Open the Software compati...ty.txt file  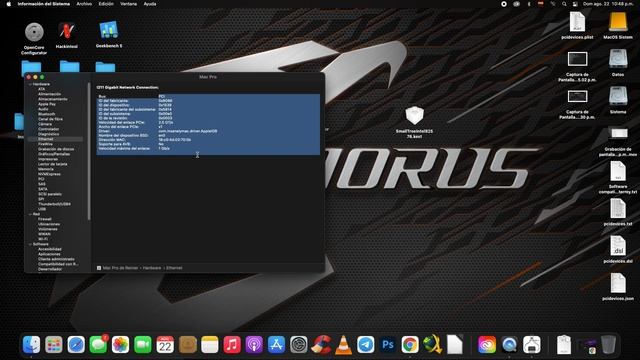click(618, 171)
